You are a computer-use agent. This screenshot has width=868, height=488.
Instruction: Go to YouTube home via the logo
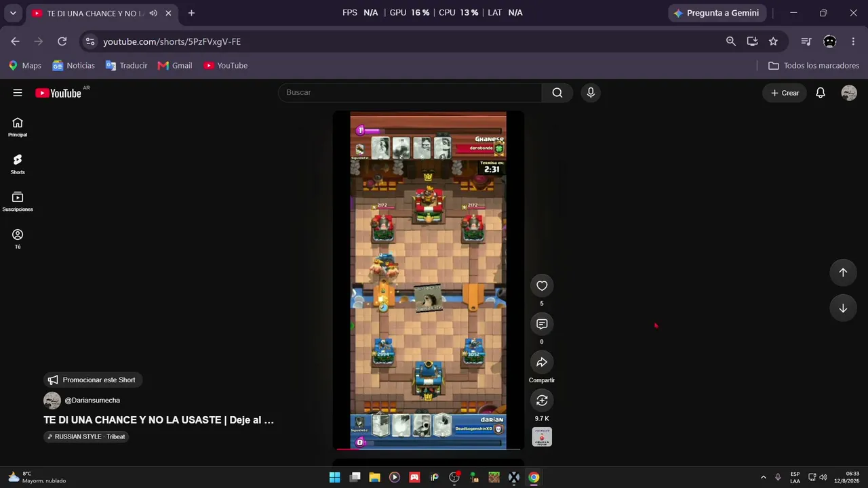coord(58,93)
